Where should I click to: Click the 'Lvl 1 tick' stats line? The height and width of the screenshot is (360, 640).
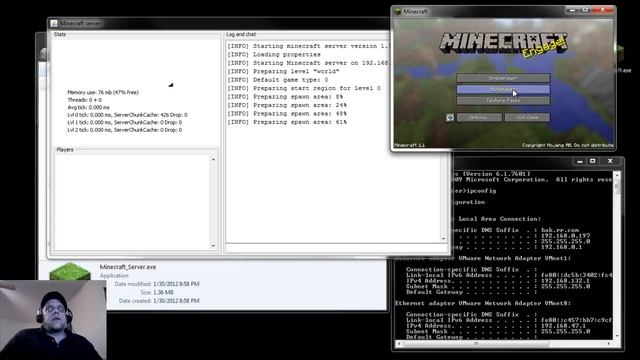click(124, 122)
